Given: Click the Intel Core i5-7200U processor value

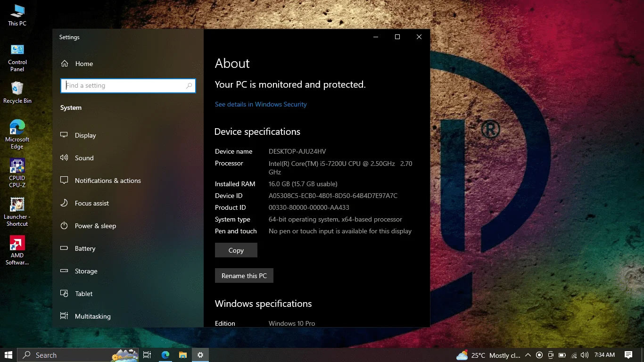Looking at the screenshot, I should [340, 168].
